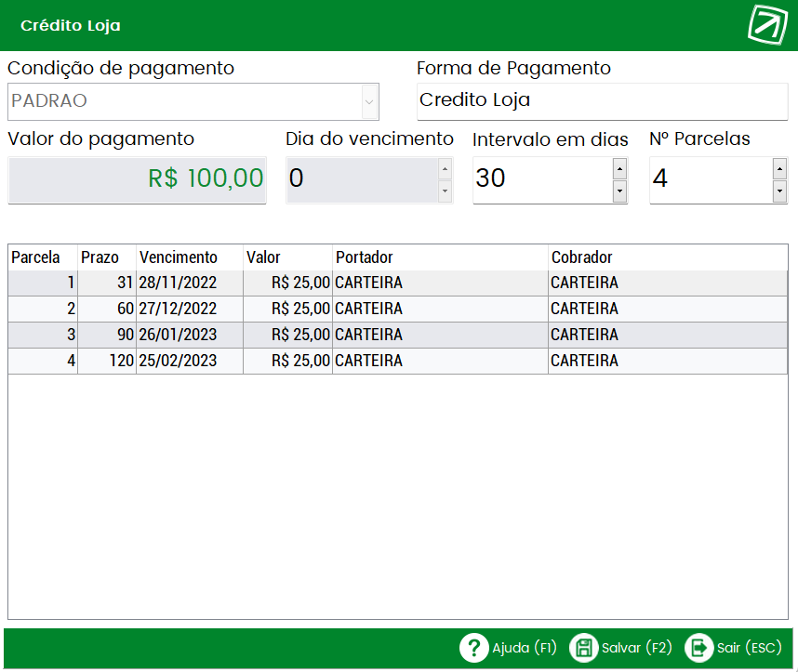Click the Valor do pagamento field
This screenshot has height=672, width=798.
pyautogui.click(x=137, y=180)
